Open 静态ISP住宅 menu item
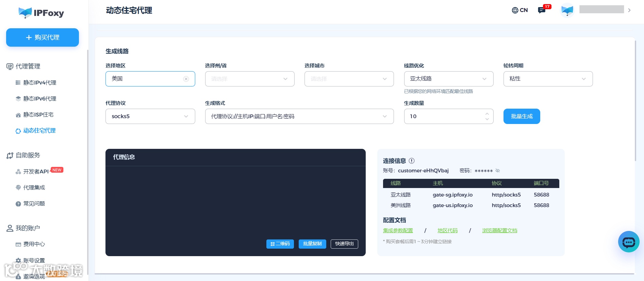Screen dimensions: 644x281 click(38, 115)
